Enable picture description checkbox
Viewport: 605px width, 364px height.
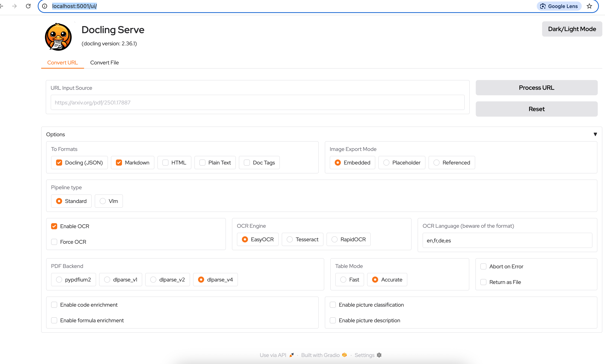333,320
